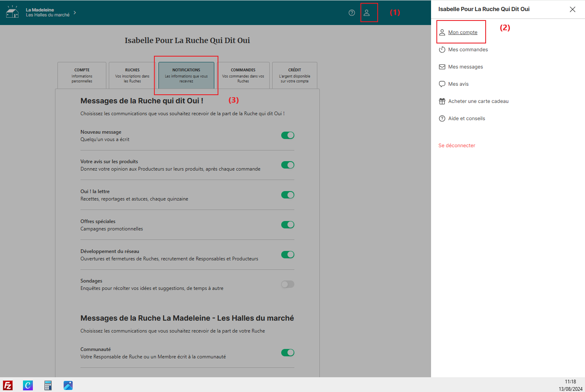Click the Ruche house logo icon

click(12, 12)
